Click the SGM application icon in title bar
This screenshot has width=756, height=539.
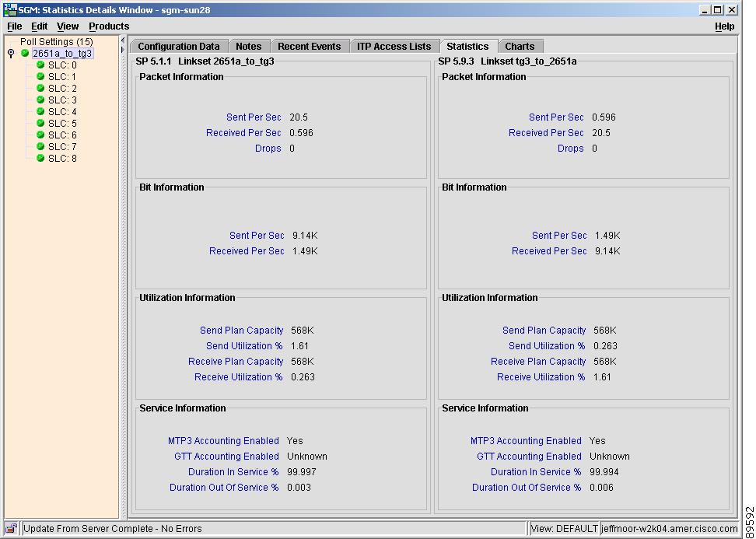[9, 9]
